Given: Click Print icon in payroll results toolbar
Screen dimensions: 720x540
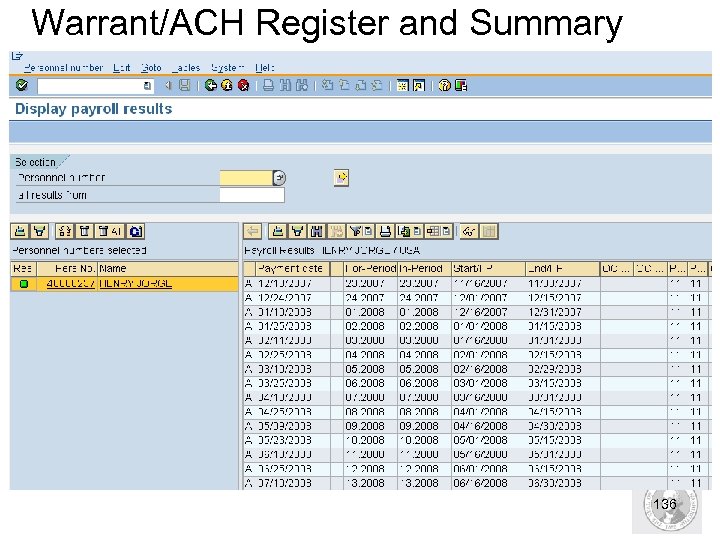Looking at the screenshot, I should pyautogui.click(x=385, y=231).
